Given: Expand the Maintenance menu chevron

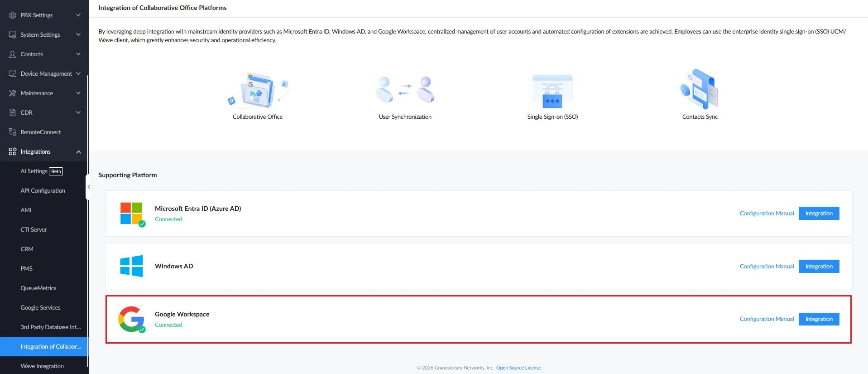Looking at the screenshot, I should [x=78, y=93].
